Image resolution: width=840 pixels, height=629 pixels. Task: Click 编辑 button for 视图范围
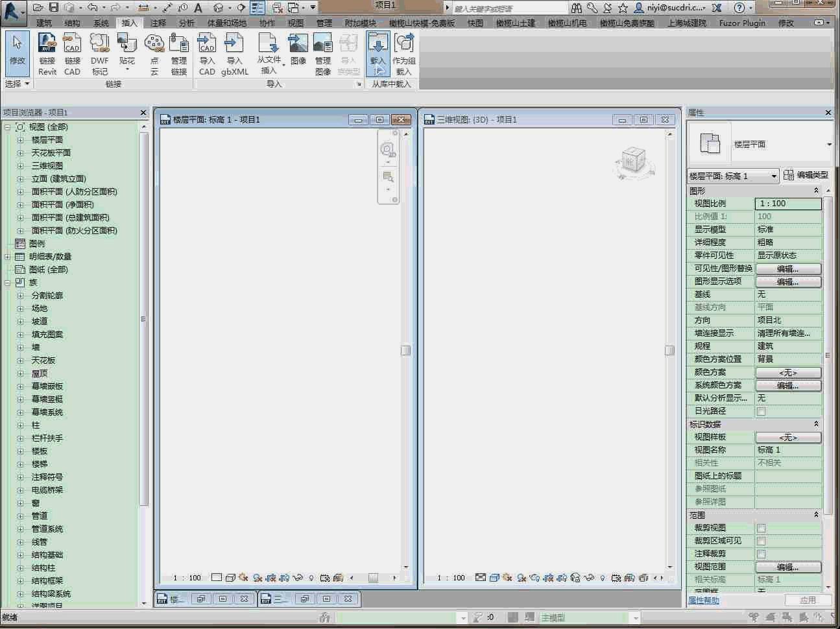pyautogui.click(x=788, y=567)
